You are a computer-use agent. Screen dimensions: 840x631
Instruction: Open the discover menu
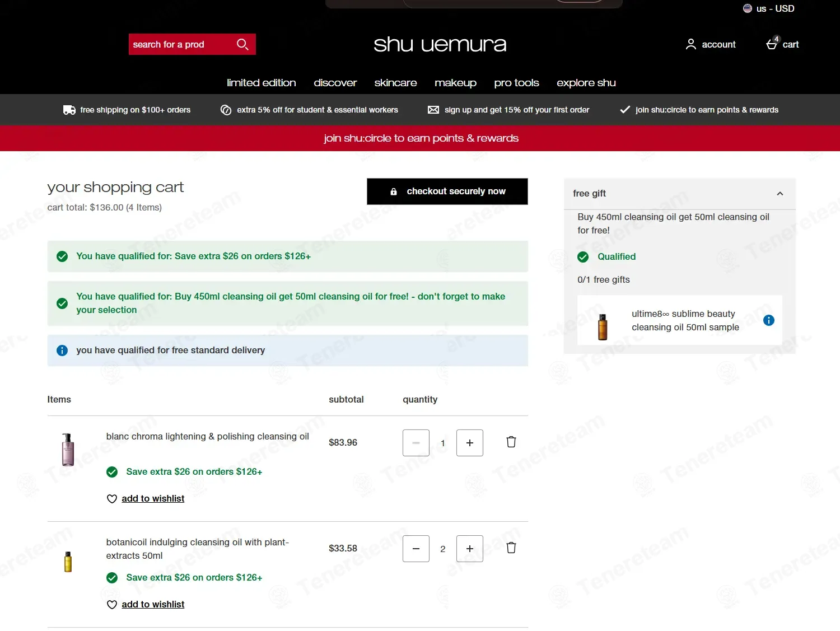point(335,83)
